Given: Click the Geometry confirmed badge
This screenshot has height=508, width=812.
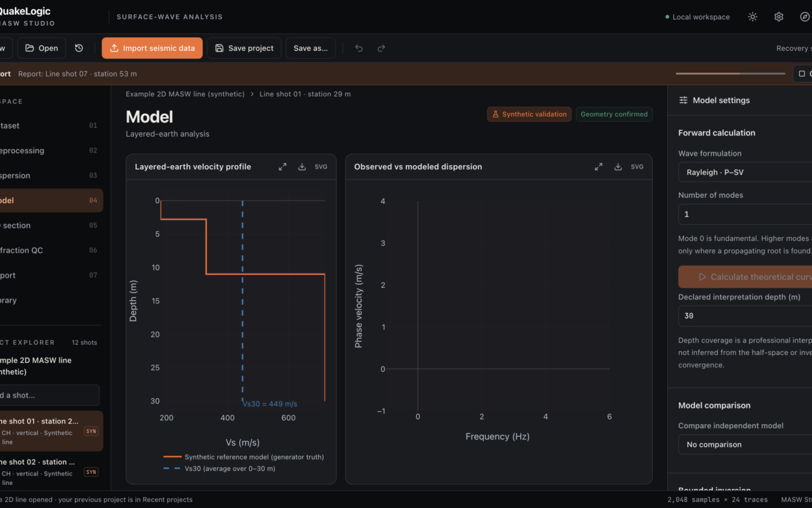Looking at the screenshot, I should pyautogui.click(x=614, y=114).
